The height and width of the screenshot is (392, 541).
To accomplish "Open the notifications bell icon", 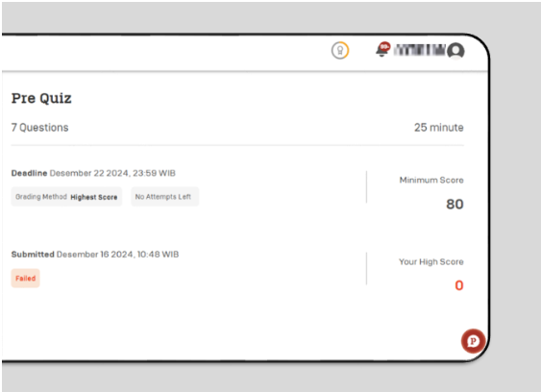I will pyautogui.click(x=381, y=51).
